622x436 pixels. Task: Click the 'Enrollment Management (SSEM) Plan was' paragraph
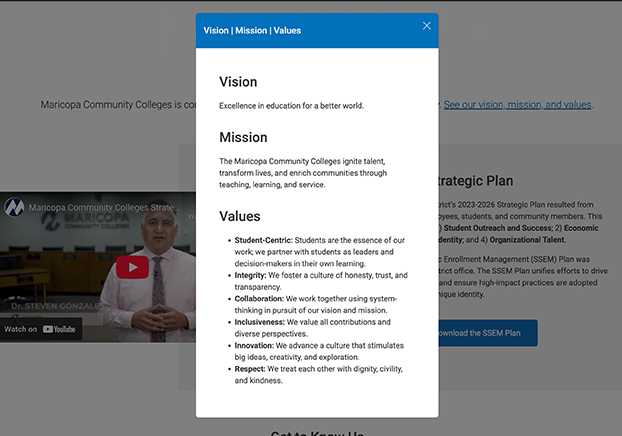523,277
